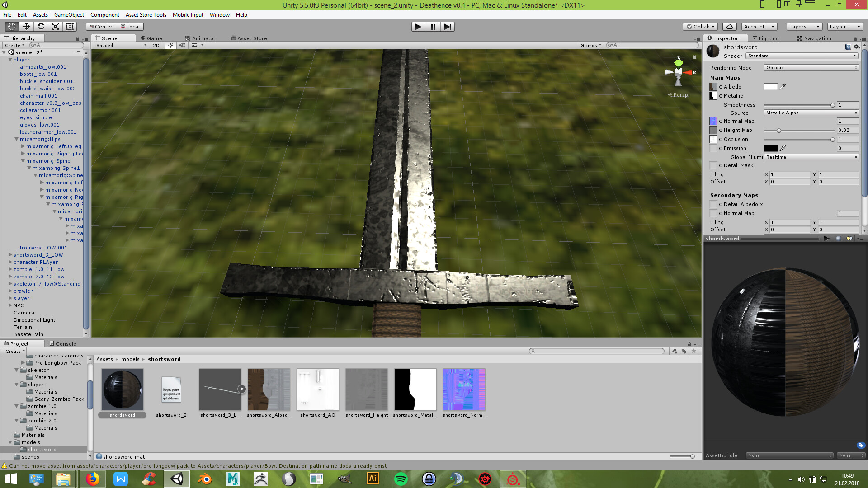Image resolution: width=868 pixels, height=488 pixels.
Task: Toggle scene view lighting
Action: coord(170,45)
